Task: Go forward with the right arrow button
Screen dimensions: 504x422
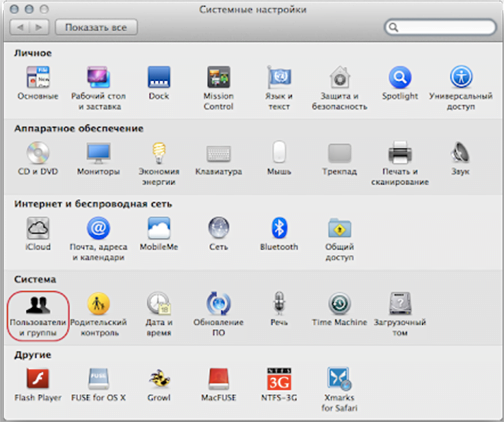Action: click(x=39, y=27)
